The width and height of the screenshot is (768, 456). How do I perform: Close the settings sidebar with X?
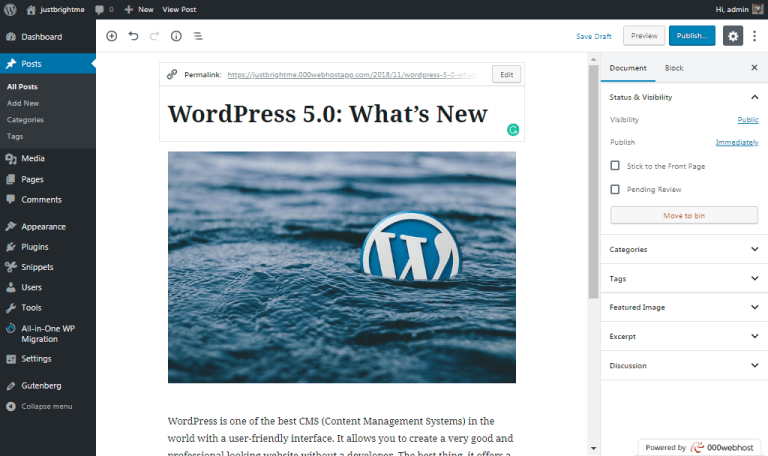(754, 68)
